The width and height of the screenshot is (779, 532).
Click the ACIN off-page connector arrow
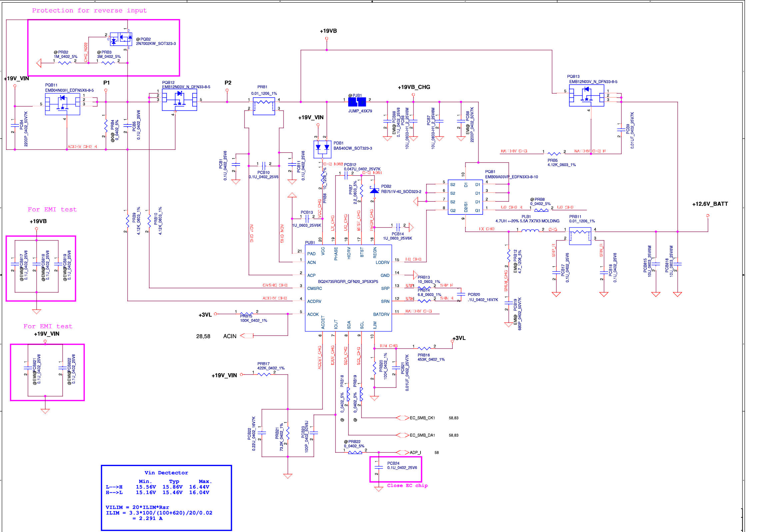247,336
